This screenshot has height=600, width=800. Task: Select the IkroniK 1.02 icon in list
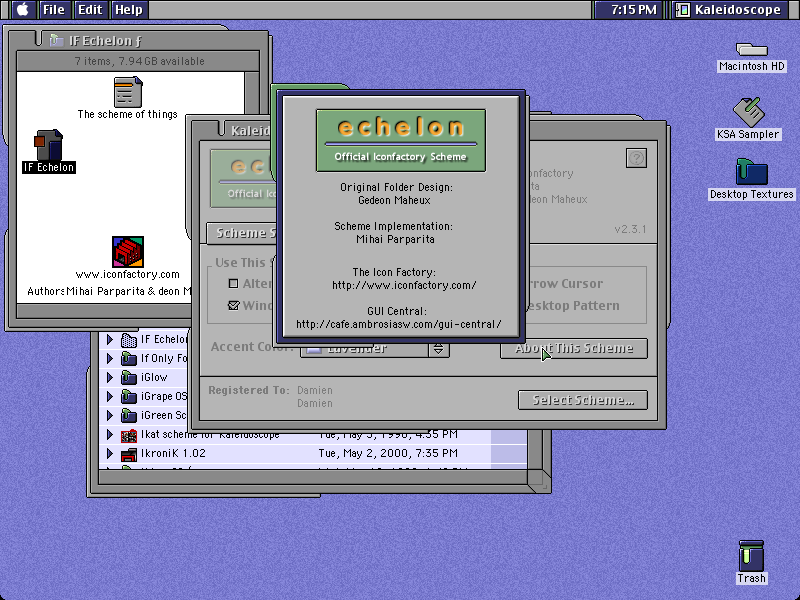pos(129,454)
